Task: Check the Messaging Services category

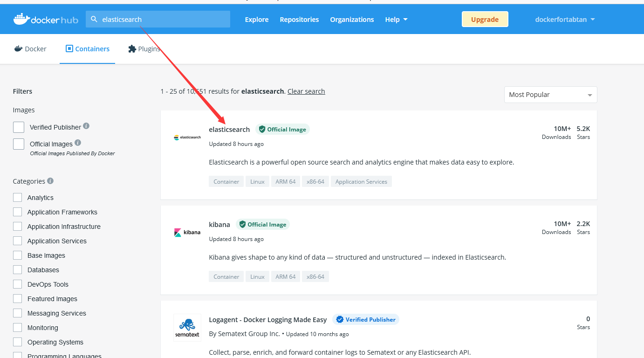Action: pos(18,313)
